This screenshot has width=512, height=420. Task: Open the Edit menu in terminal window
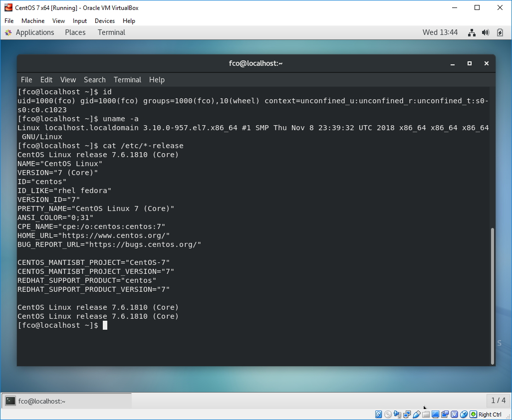[x=46, y=80]
